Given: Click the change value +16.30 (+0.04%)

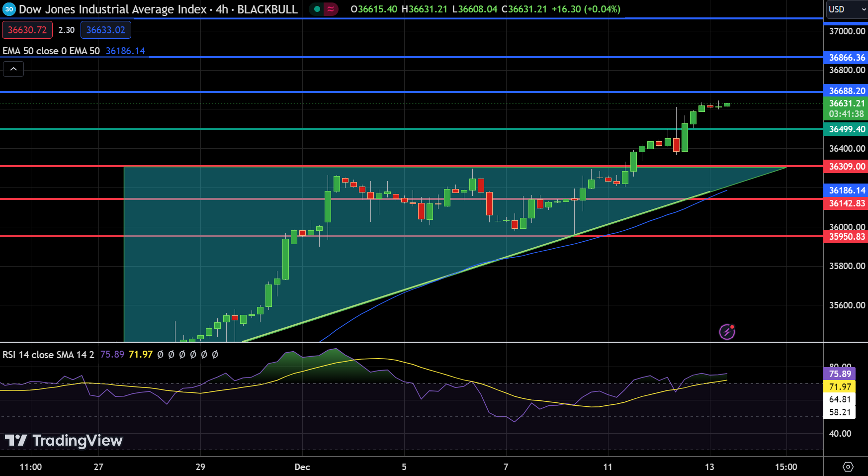Looking at the screenshot, I should [x=586, y=9].
